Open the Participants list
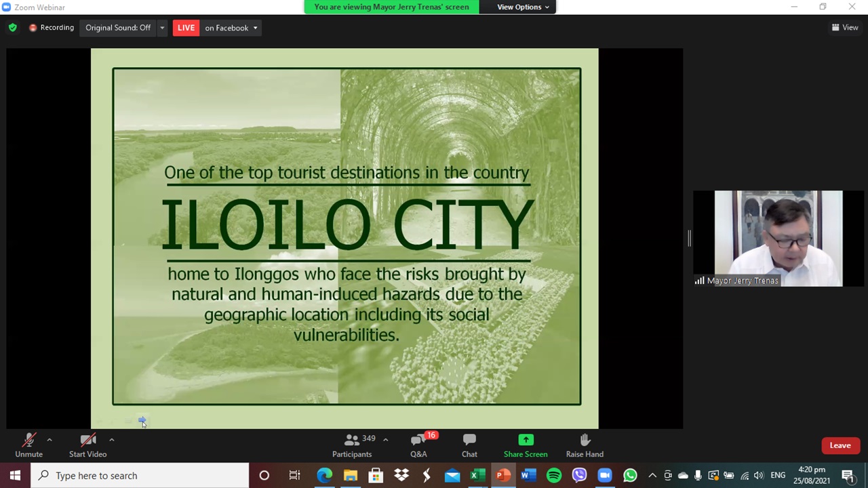This screenshot has height=488, width=868. tap(352, 445)
